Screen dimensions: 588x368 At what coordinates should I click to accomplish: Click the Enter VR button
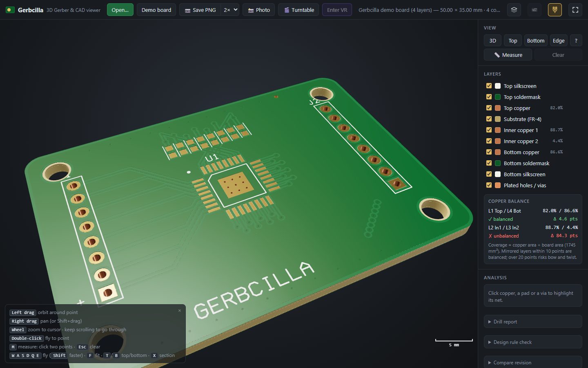tap(337, 10)
